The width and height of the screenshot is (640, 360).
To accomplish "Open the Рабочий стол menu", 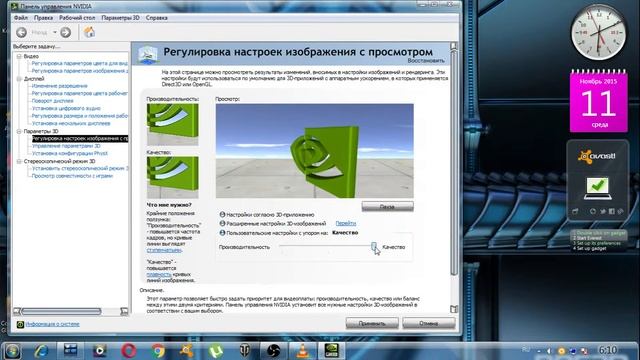I will pos(77,18).
